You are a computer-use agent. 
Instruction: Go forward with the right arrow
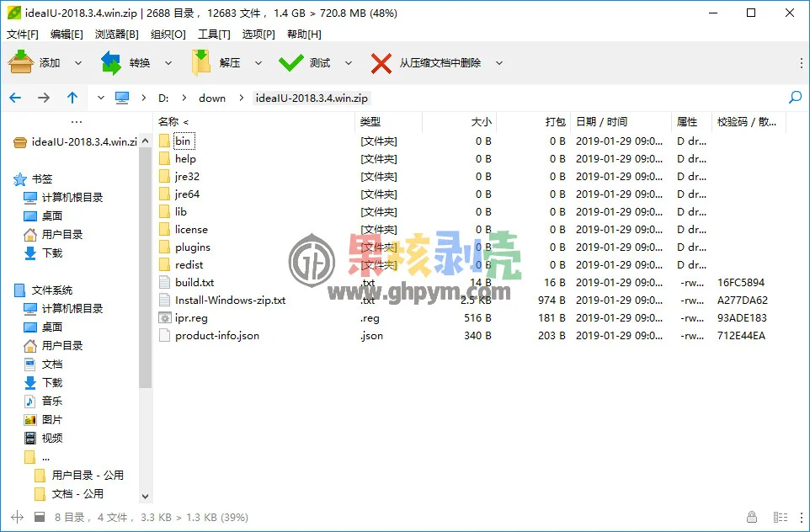tap(44, 98)
